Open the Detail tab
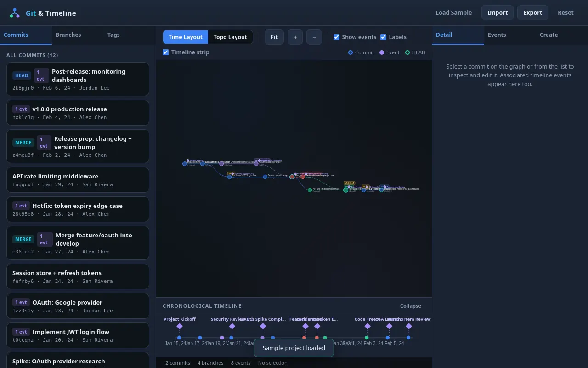 458,35
